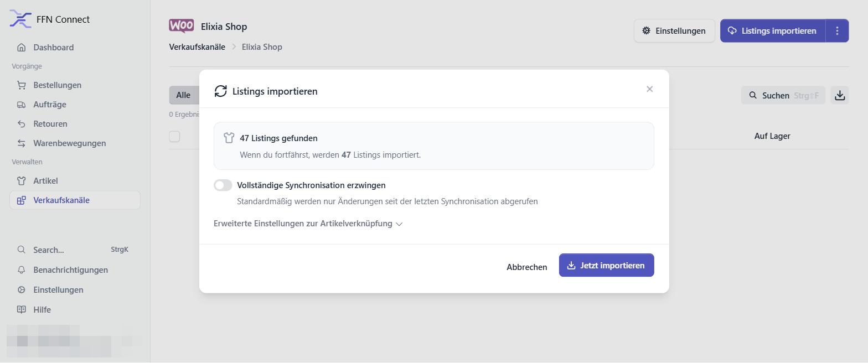868x363 pixels.
Task: Tick the select-all checkbox in table header
Action: 174,136
